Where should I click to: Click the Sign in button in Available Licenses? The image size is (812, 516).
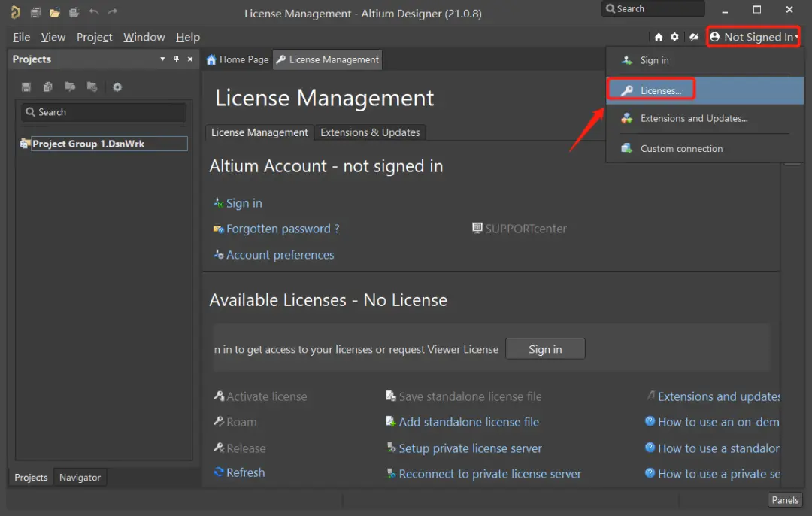coord(545,349)
